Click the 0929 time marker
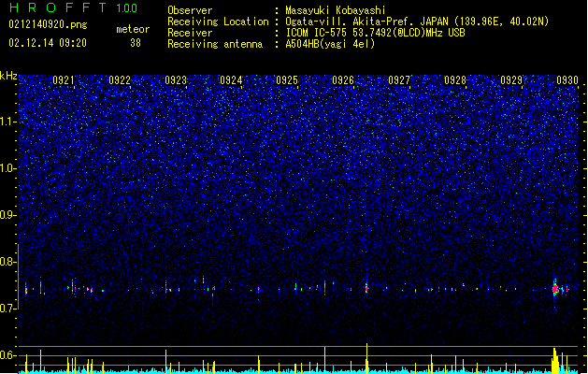588x374 pixels. coord(511,80)
